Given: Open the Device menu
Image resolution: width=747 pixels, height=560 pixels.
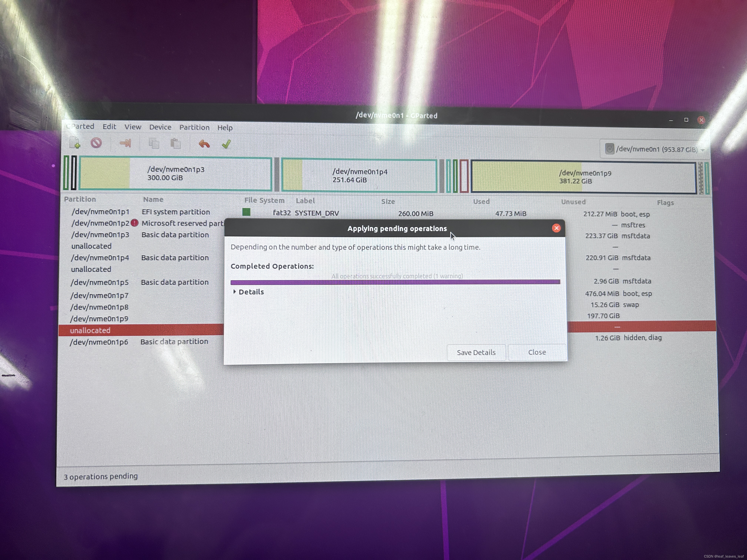Looking at the screenshot, I should point(160,127).
